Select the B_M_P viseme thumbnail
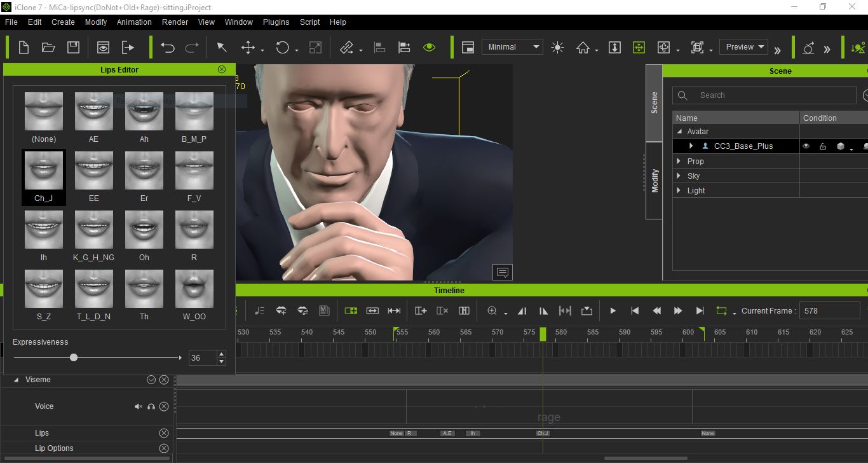Image resolution: width=868 pixels, height=463 pixels. point(194,111)
